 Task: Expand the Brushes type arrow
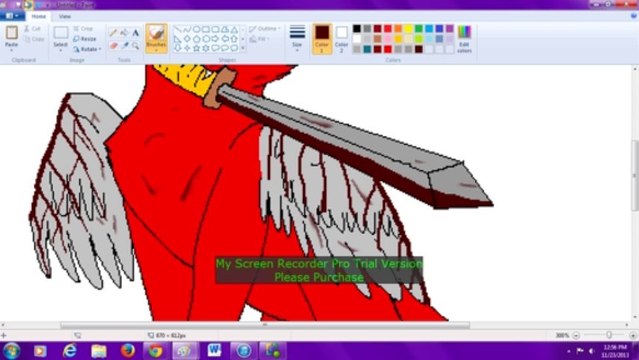click(x=156, y=50)
